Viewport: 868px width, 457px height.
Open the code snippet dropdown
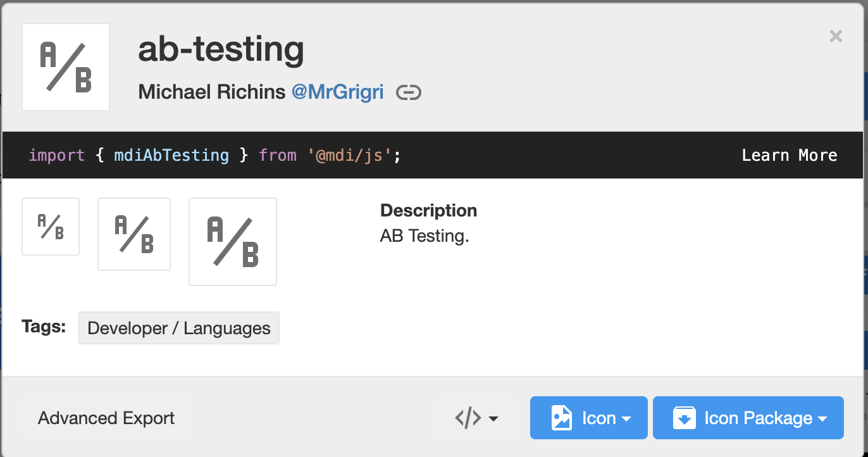click(477, 418)
